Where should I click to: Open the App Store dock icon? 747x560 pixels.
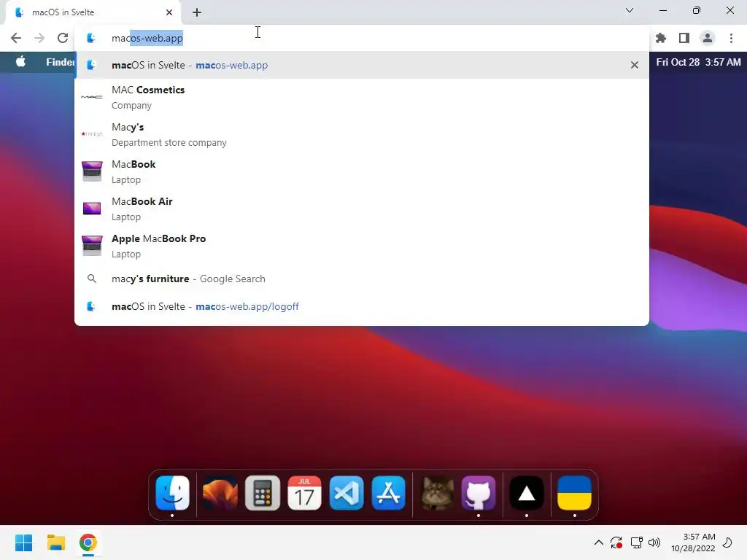pos(389,493)
